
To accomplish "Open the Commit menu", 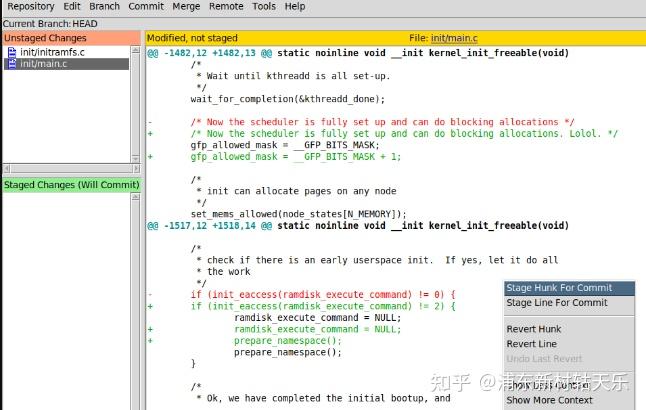I will [x=146, y=7].
